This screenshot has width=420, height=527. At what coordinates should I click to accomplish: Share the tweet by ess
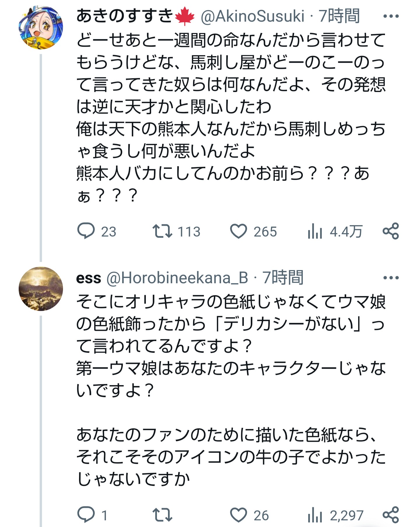[391, 515]
